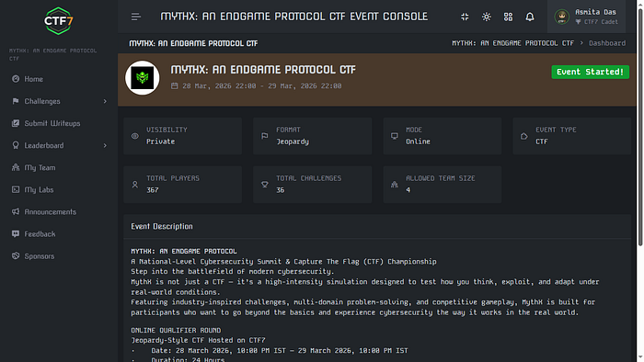Click ONLINE QUALIFIER ROUND heading
Image resolution: width=644 pixels, height=362 pixels.
pos(176,331)
